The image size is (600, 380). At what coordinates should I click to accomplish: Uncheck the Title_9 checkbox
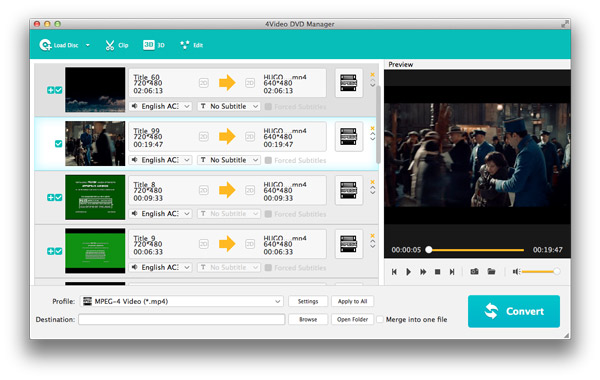point(59,251)
